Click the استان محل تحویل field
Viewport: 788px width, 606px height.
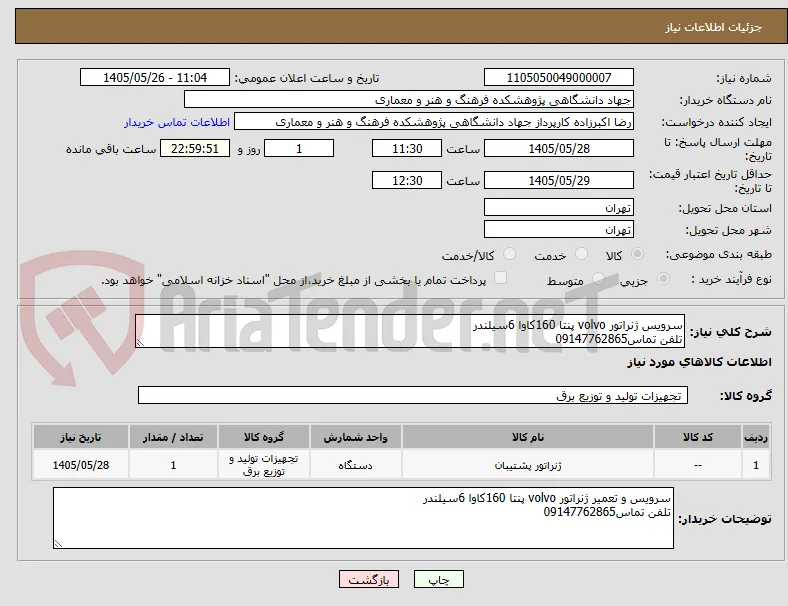tap(558, 207)
